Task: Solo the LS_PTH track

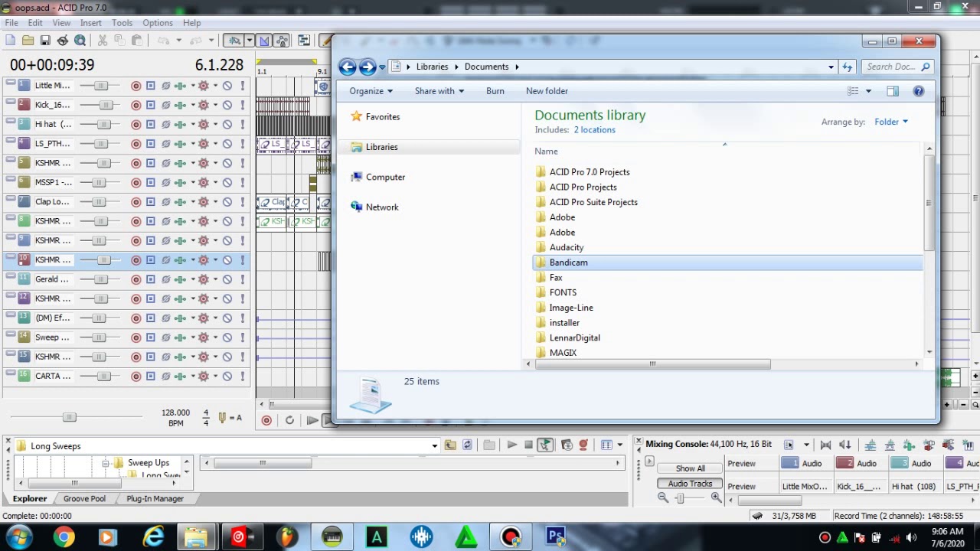Action: [243, 143]
